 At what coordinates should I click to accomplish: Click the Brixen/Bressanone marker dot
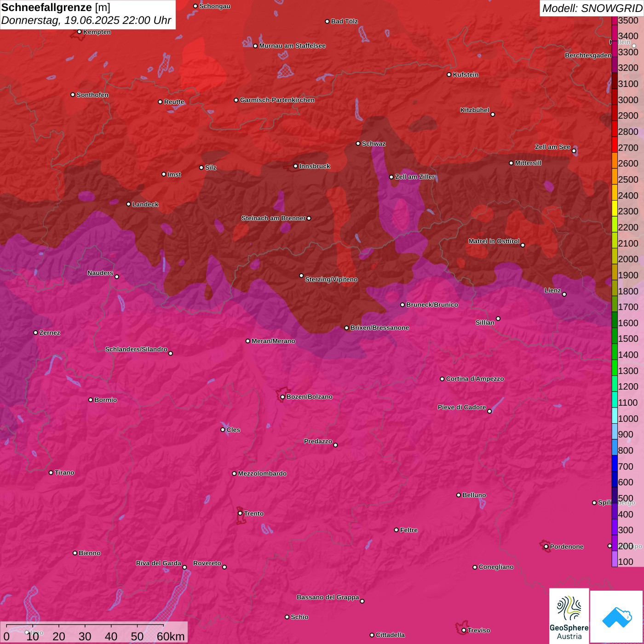coord(346,328)
